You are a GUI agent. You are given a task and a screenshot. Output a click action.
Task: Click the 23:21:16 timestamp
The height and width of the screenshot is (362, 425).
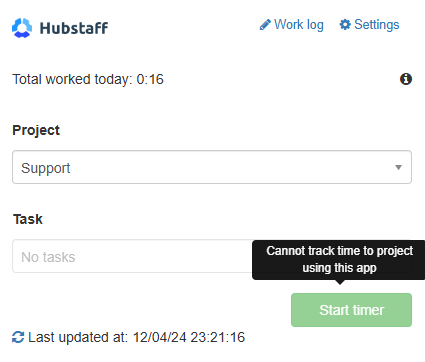[218, 337]
